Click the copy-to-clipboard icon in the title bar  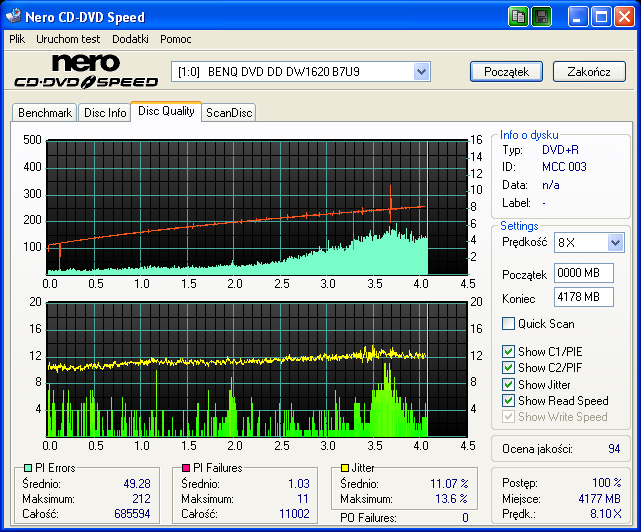(518, 17)
